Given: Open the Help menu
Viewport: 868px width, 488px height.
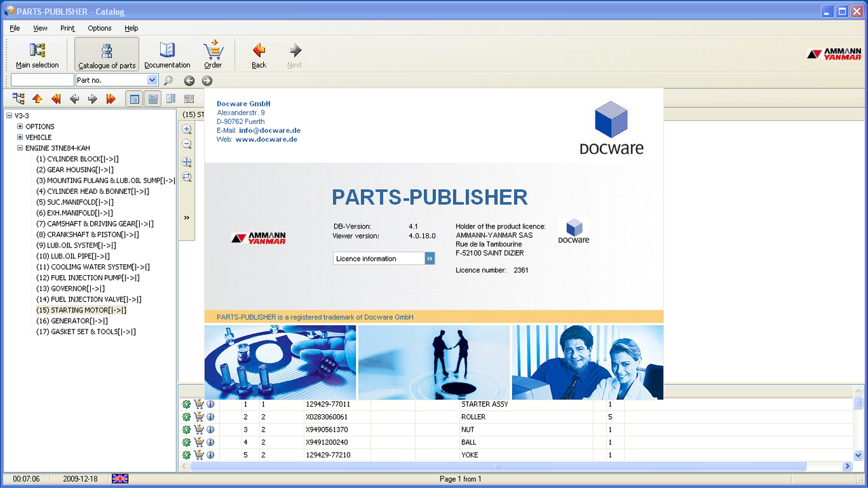Looking at the screenshot, I should pos(132,28).
